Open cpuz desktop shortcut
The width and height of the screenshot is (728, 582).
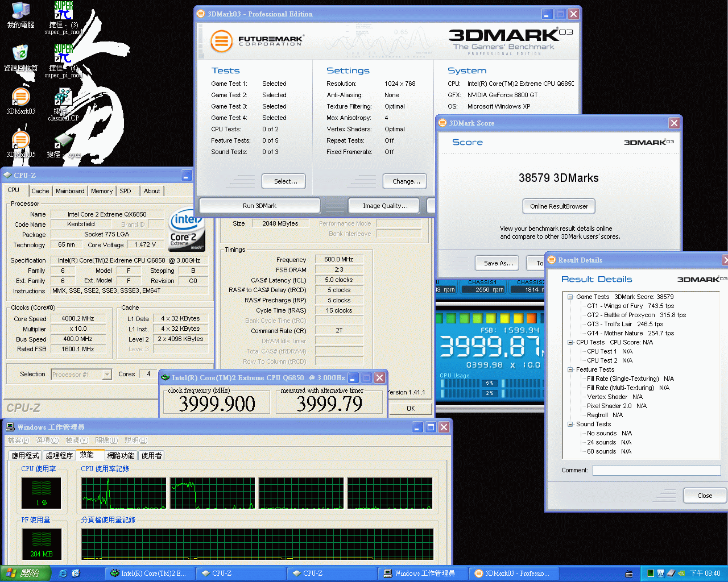click(64, 145)
